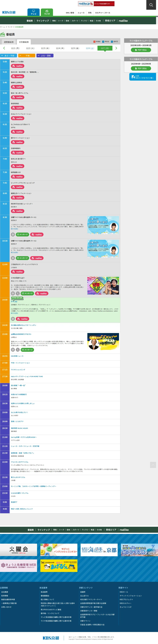Expand 続きを読む for 日曜ワイド パート2

click(x=14, y=252)
